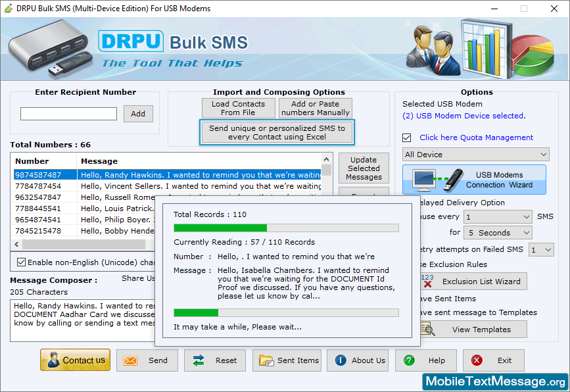Select row with number 9874587487
The width and height of the screenshot is (570, 392).
point(167,175)
